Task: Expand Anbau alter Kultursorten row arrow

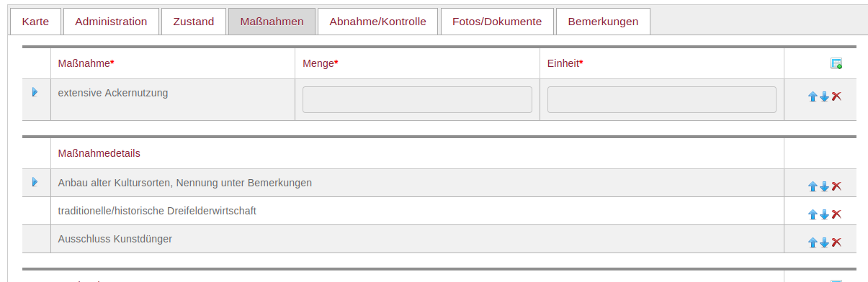Action: coord(35,182)
